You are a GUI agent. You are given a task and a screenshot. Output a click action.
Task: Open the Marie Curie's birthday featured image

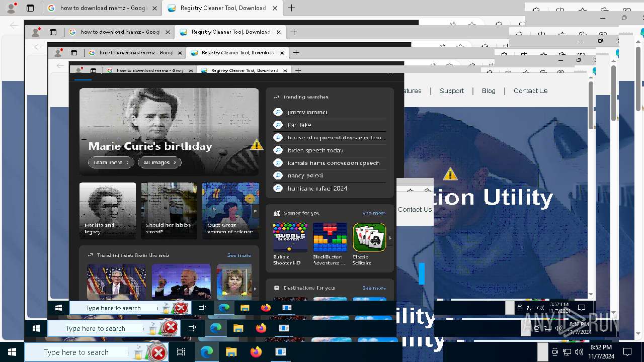[169, 131]
